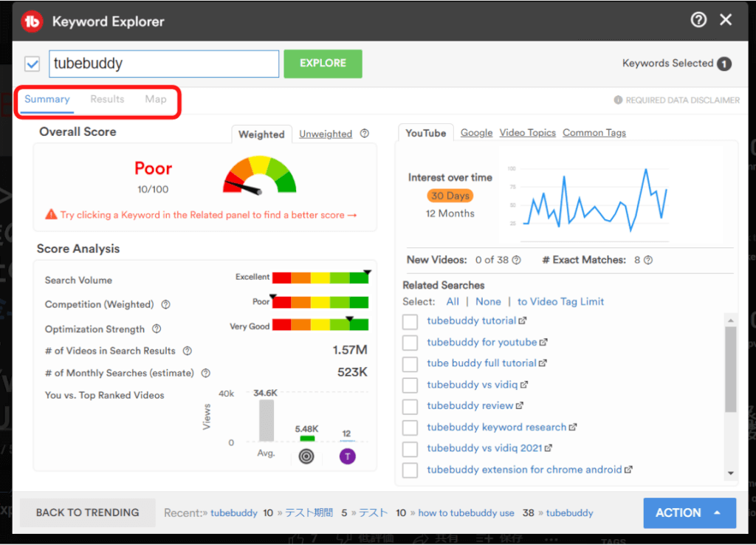Open the Video Topics tab
The height and width of the screenshot is (545, 756).
[x=527, y=133]
